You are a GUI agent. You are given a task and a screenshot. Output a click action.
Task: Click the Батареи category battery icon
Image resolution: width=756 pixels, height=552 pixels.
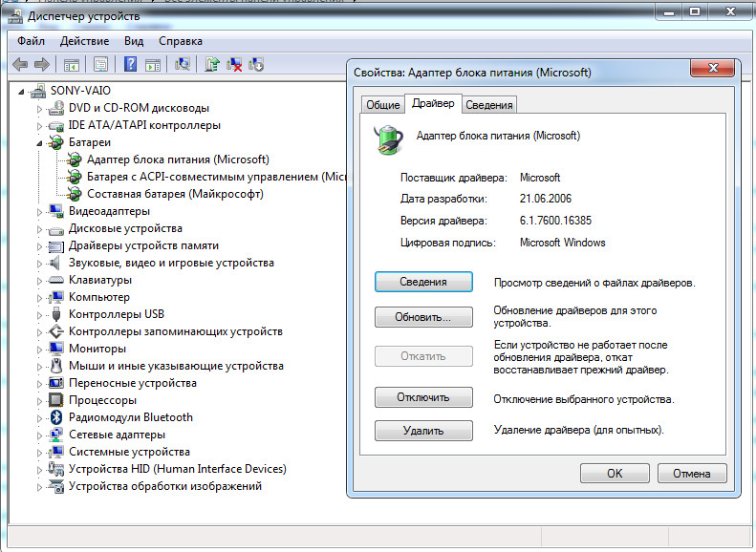[56, 142]
